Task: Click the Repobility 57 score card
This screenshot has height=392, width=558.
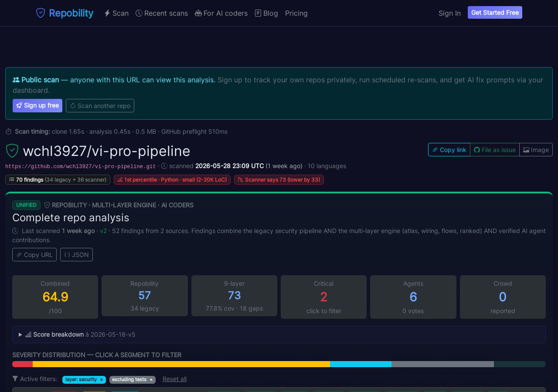Action: (145, 296)
